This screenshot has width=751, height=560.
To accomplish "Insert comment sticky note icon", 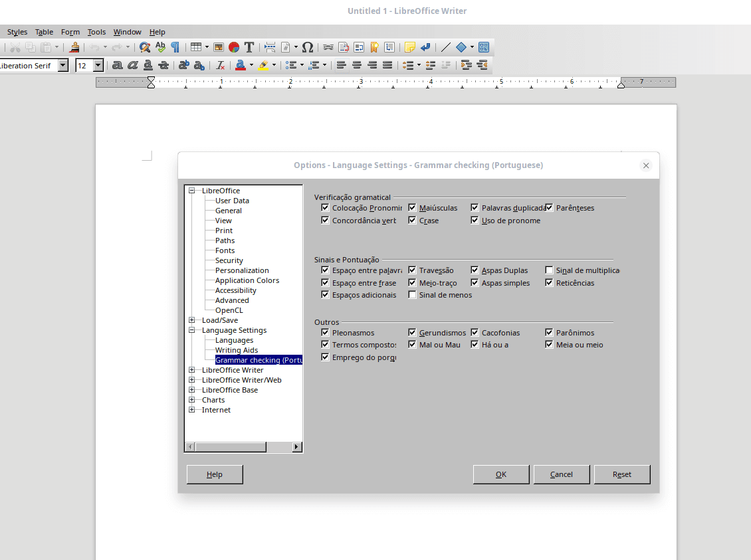I will click(x=410, y=47).
